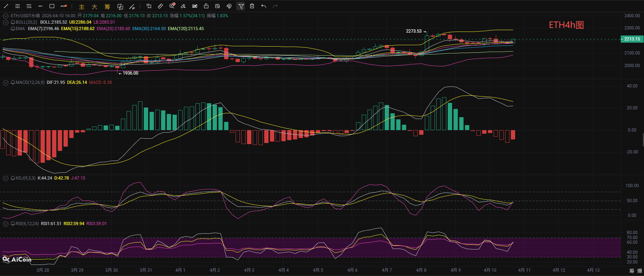Collapse the ETH/USDT main chart header
The image size is (644, 276).
tap(6, 16)
